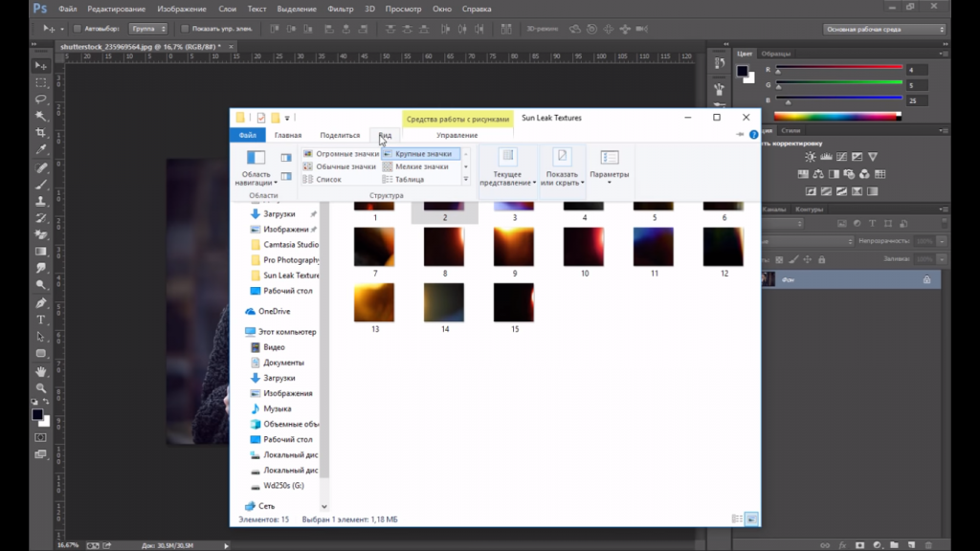Viewport: 980px width, 551px height.
Task: Select the Dodge tool
Action: coord(40,285)
